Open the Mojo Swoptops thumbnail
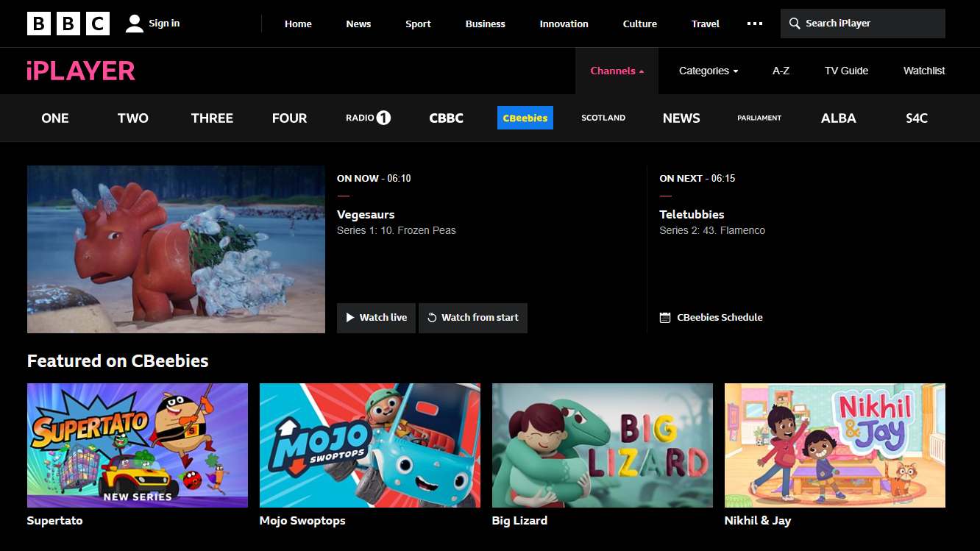 point(370,445)
